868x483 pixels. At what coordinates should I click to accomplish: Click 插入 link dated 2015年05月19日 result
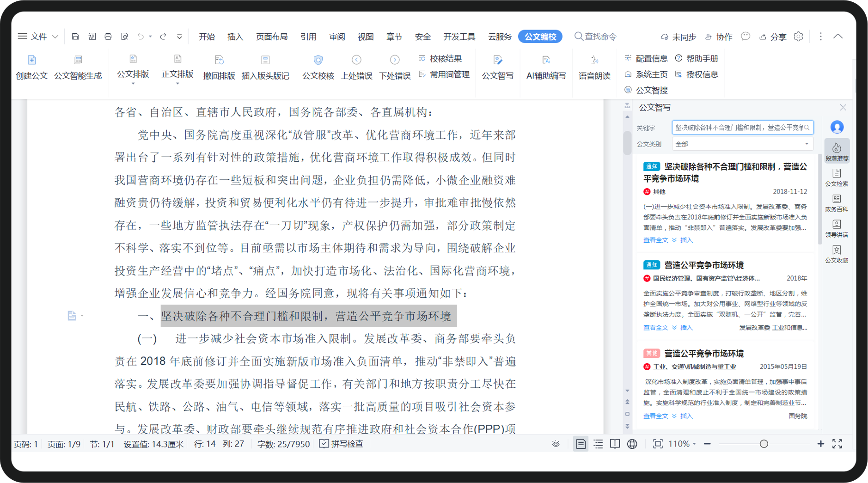pos(686,416)
